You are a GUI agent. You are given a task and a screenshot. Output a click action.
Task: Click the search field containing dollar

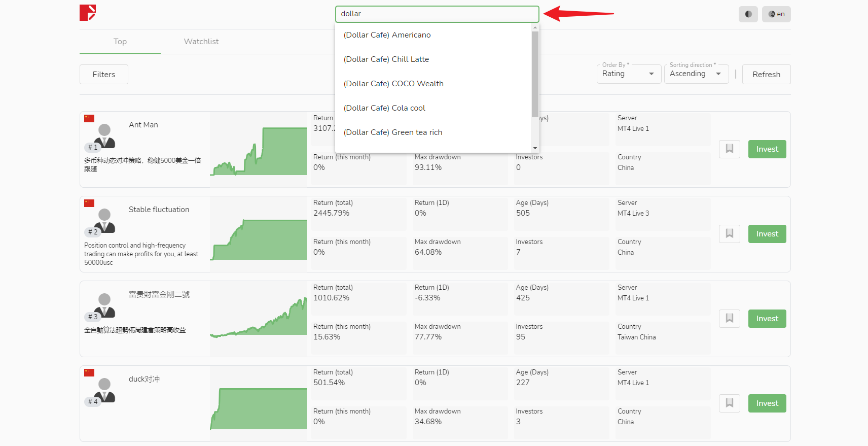[x=437, y=14]
